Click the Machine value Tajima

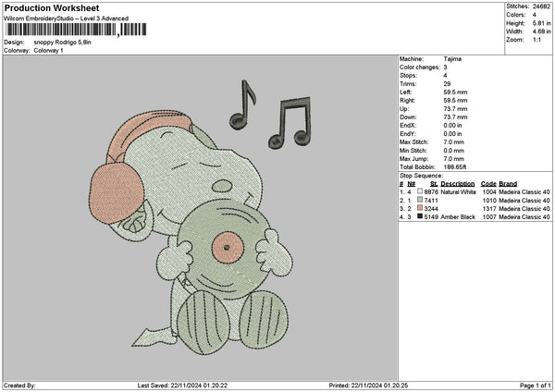pyautogui.click(x=452, y=59)
